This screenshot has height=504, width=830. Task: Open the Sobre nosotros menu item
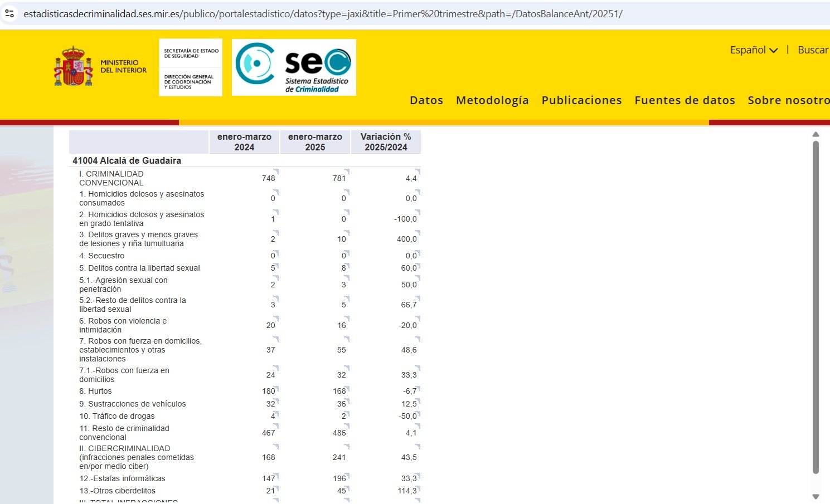tap(788, 100)
